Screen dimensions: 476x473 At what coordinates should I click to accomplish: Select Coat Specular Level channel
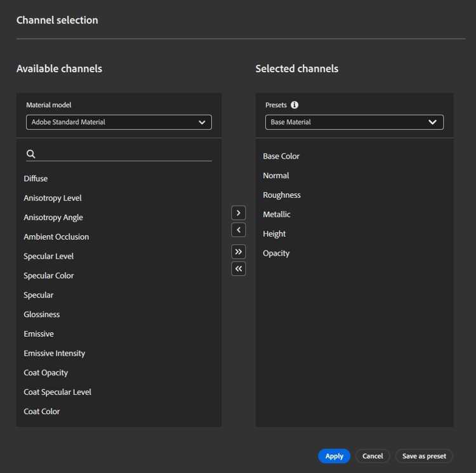[57, 392]
